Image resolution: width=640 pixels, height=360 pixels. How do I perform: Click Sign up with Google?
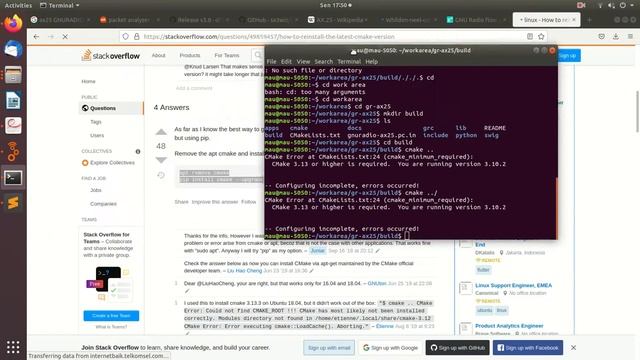[391, 348]
